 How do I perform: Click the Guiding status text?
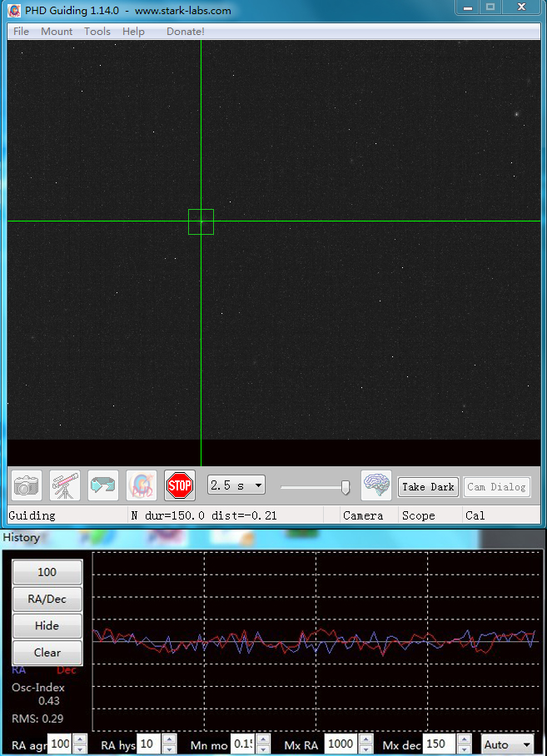pos(32,516)
